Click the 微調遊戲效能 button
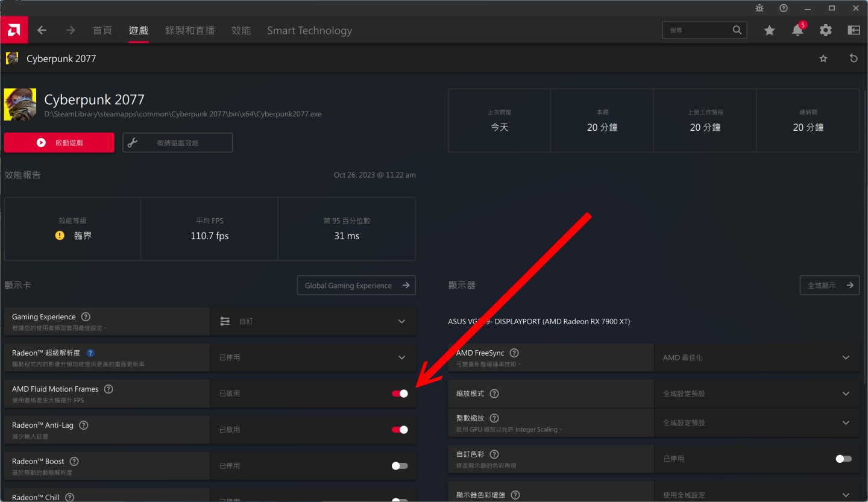Screen dimensions: 868x502 (x=178, y=143)
